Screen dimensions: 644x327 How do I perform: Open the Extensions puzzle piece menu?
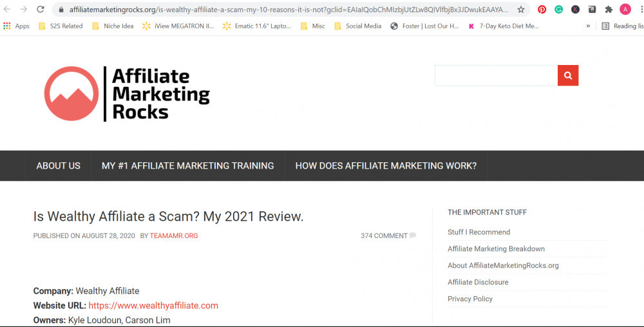coord(609,10)
